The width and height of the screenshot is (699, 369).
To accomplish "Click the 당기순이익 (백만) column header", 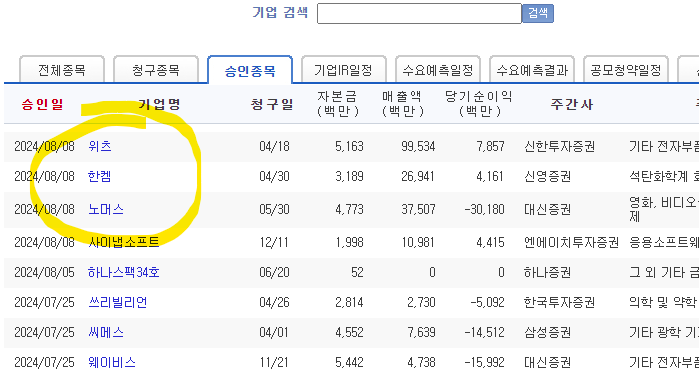I will (479, 104).
